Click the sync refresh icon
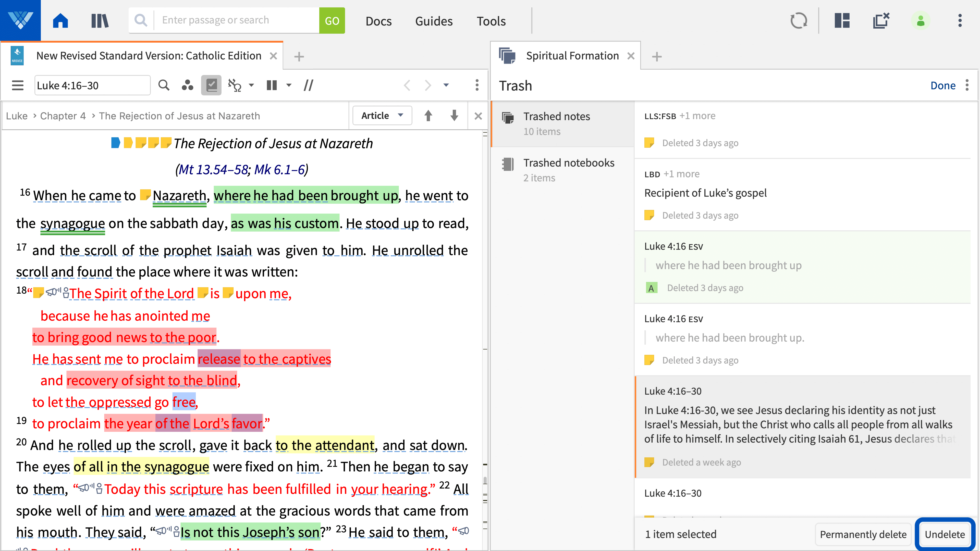 click(799, 20)
